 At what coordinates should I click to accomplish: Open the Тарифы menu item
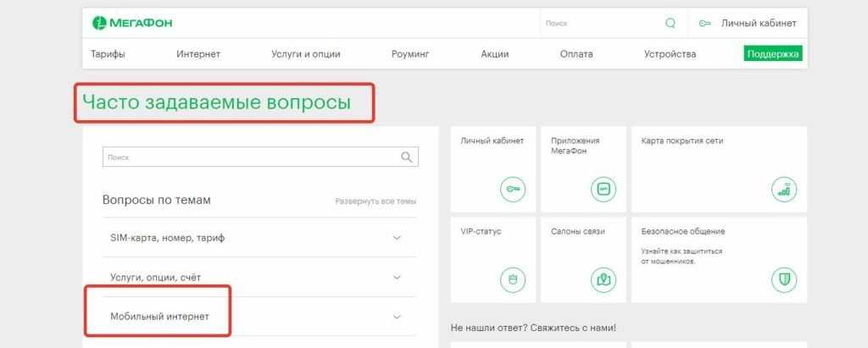(108, 54)
